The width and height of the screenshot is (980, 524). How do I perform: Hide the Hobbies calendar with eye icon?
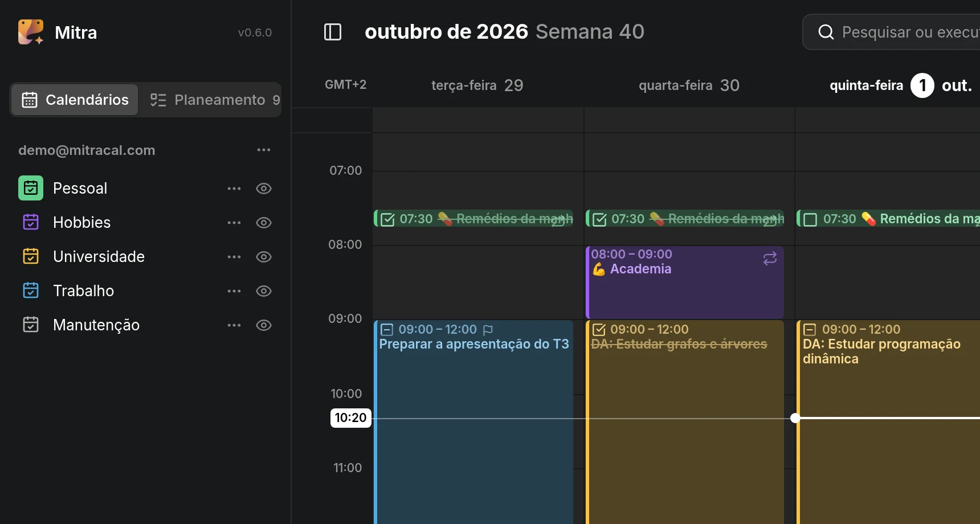click(x=264, y=223)
